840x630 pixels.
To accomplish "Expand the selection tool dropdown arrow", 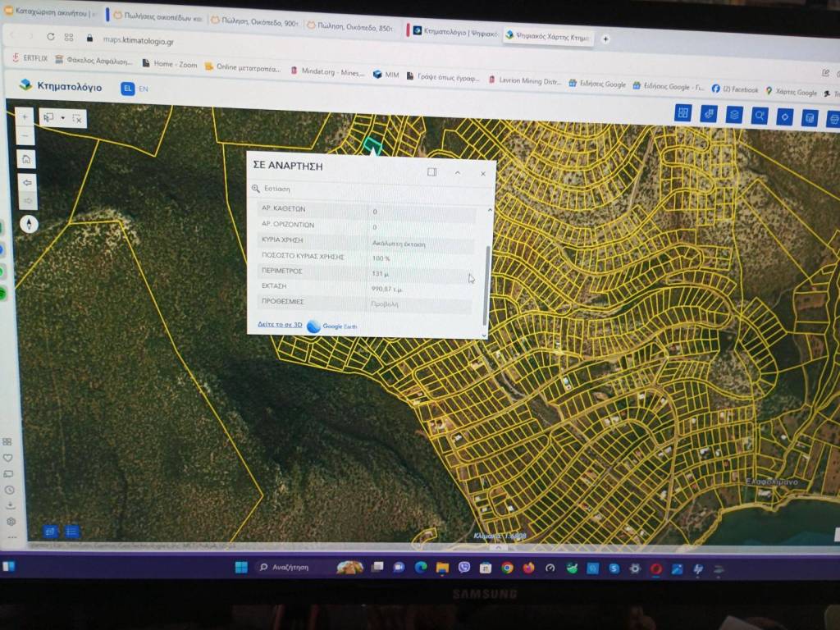I will (62, 118).
